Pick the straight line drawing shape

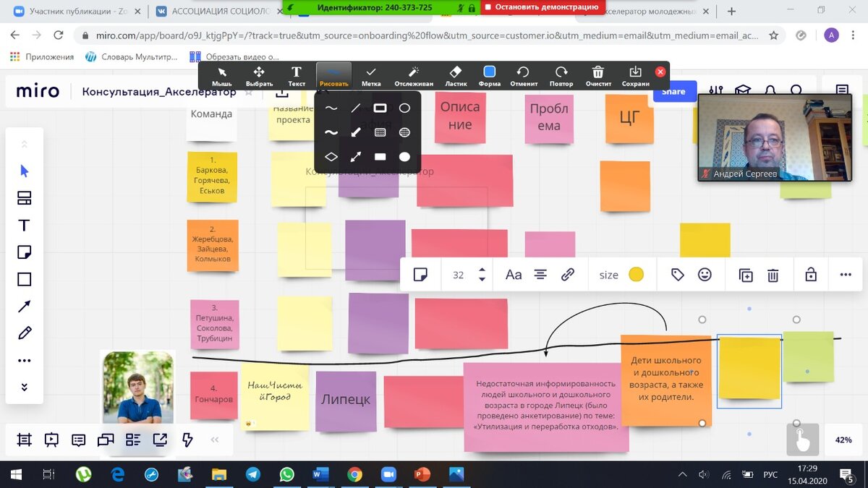click(356, 108)
